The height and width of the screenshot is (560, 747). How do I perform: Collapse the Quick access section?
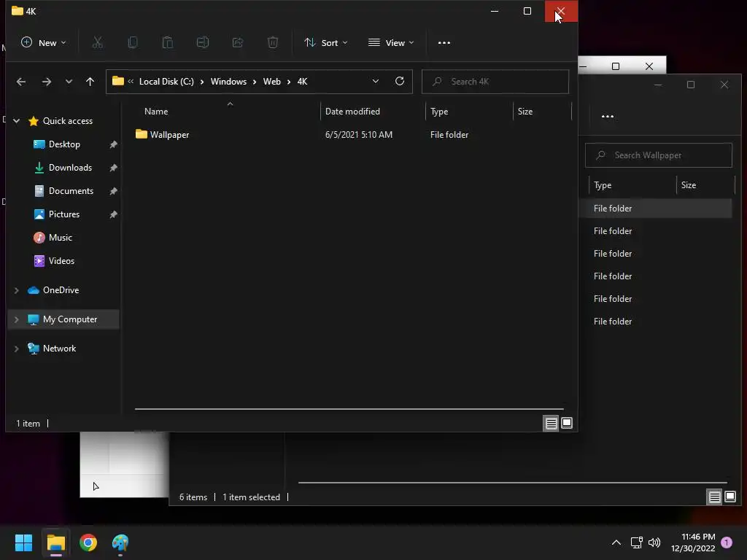[x=16, y=121]
